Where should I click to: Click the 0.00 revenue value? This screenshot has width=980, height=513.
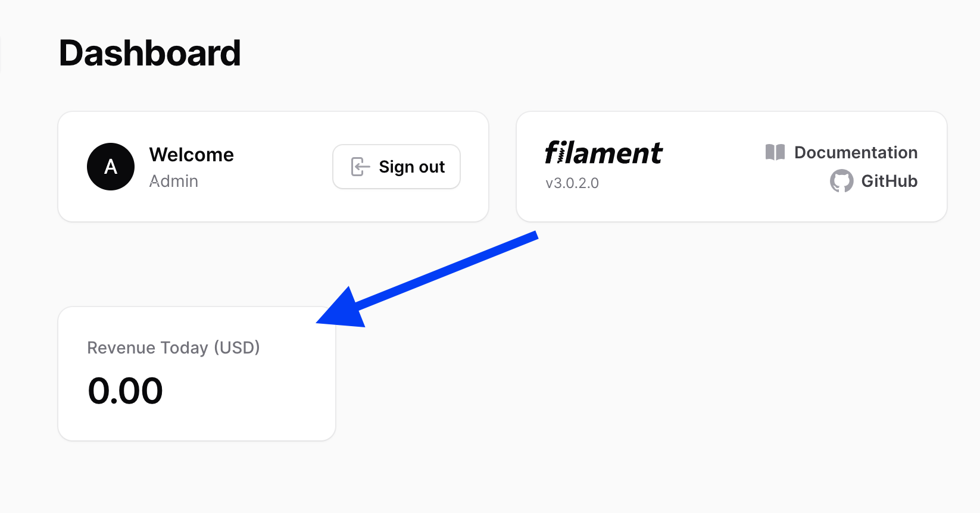coord(125,391)
